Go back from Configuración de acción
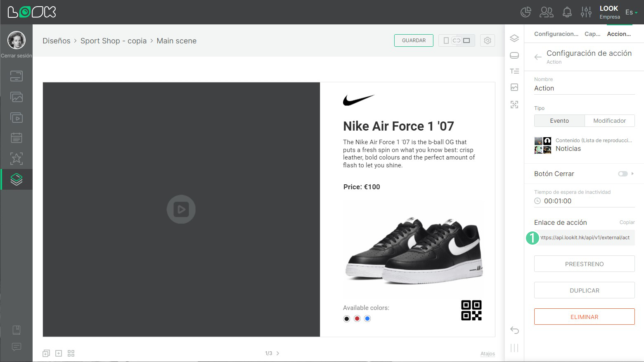The width and height of the screenshot is (644, 362). click(x=538, y=57)
